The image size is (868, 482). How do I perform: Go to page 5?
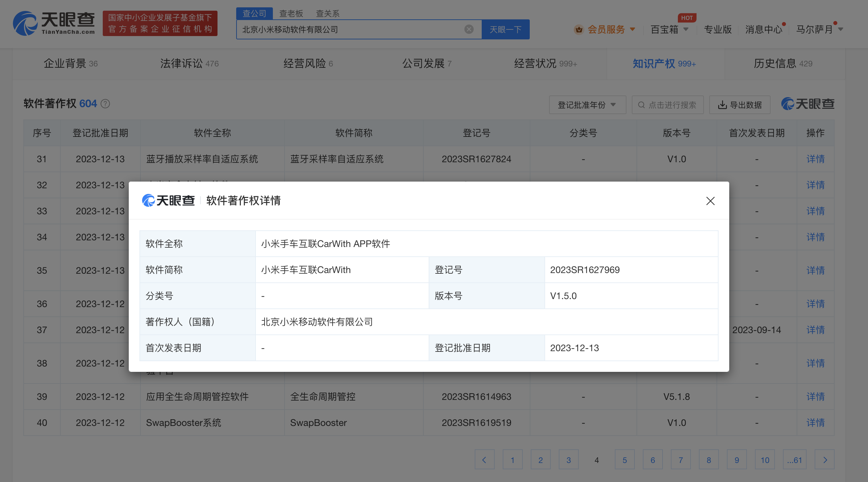pyautogui.click(x=625, y=460)
